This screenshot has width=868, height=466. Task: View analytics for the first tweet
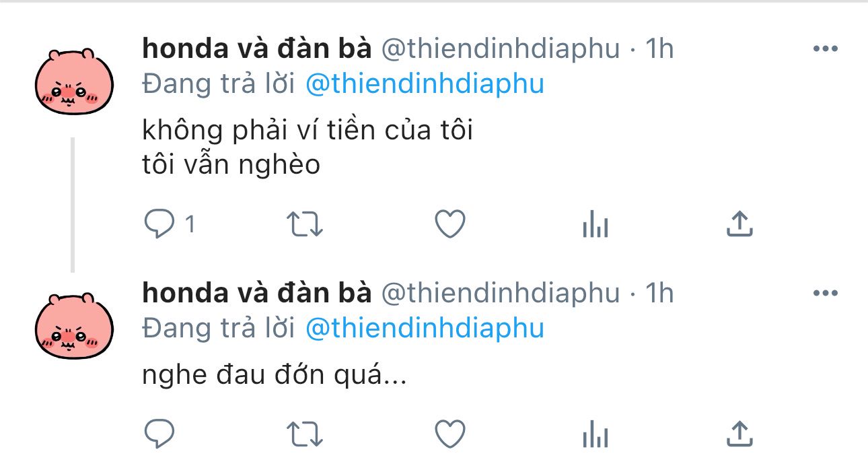(595, 224)
